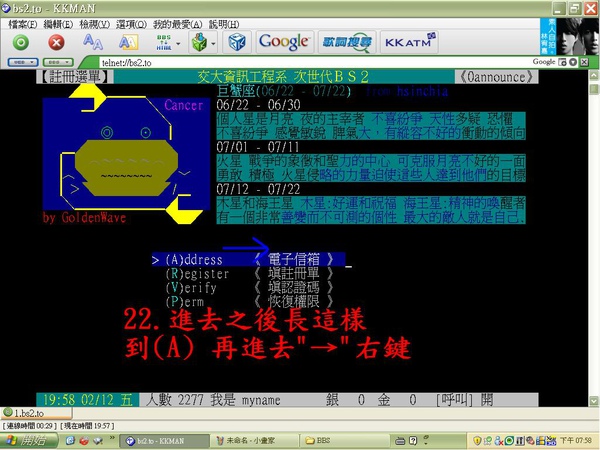Click the terminal scrollbar up arrow
600x450 pixels.
click(x=593, y=75)
